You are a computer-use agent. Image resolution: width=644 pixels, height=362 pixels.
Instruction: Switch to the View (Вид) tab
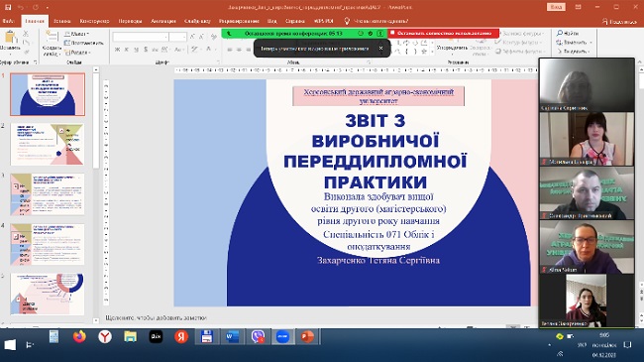pyautogui.click(x=271, y=21)
